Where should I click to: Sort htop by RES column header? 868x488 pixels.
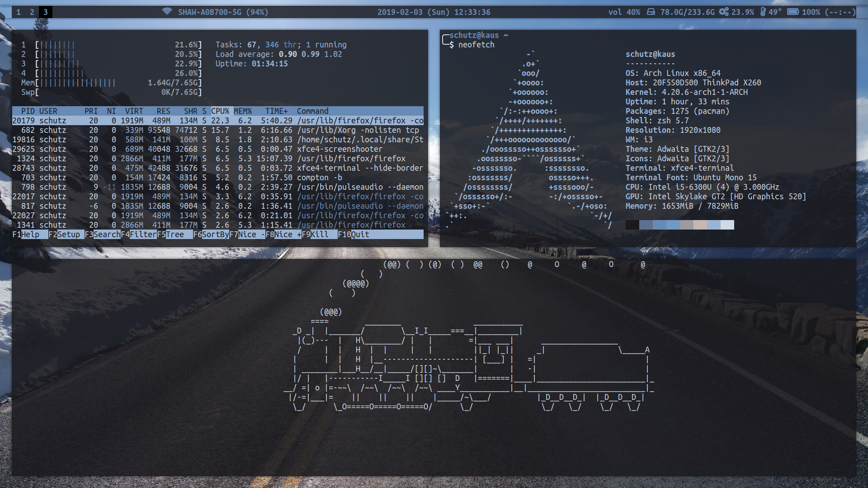pyautogui.click(x=164, y=111)
